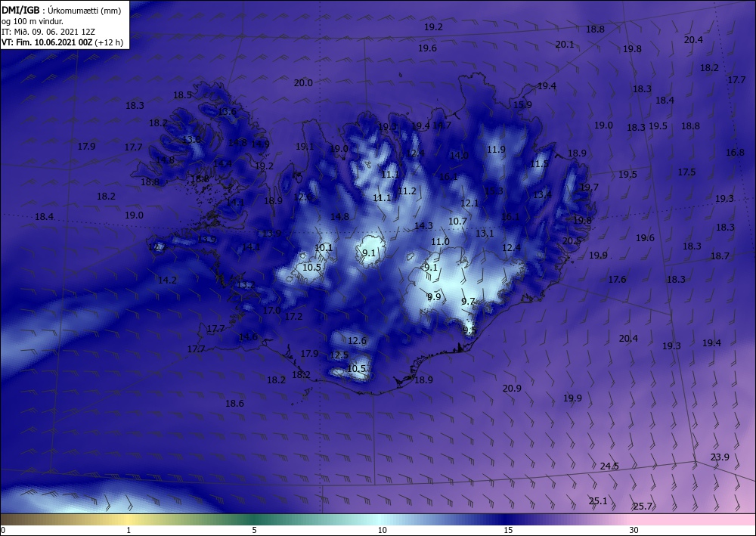This screenshot has height=536, width=756.
Task: Click the map value 15.9
Action: click(522, 104)
